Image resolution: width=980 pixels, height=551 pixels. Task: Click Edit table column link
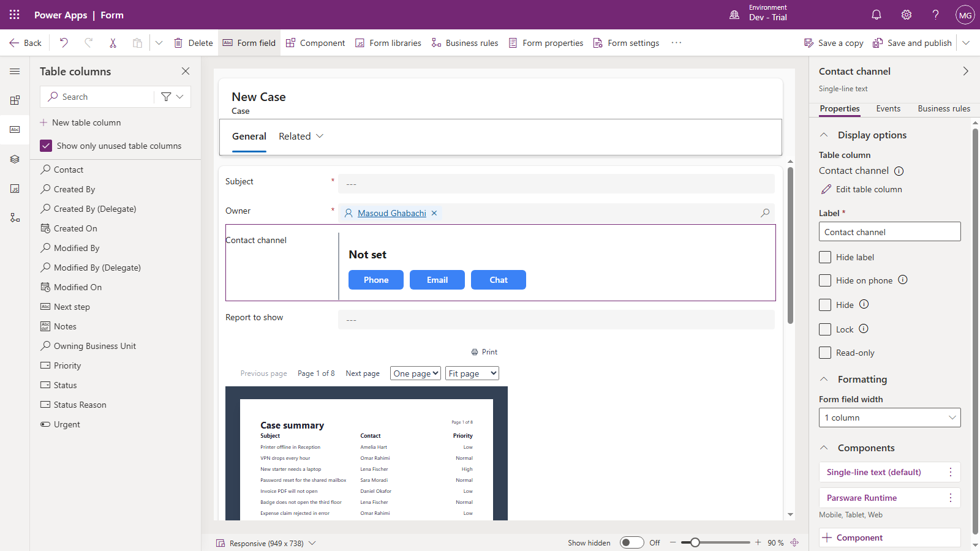click(861, 189)
